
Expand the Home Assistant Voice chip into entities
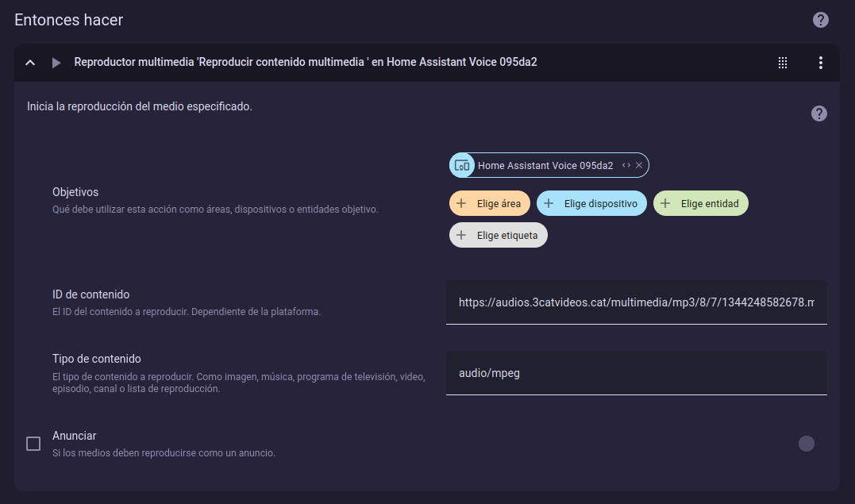pyautogui.click(x=626, y=165)
